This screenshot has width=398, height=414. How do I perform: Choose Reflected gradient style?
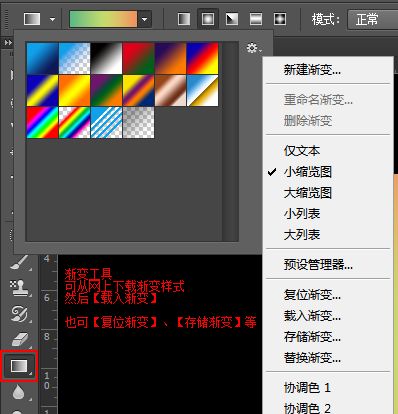(x=256, y=19)
